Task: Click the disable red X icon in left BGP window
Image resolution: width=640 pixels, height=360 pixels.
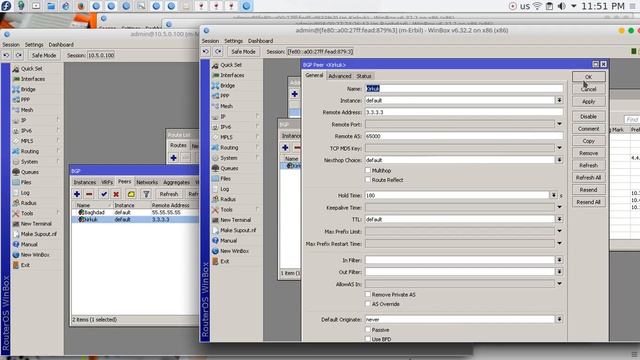Action: coord(116,194)
